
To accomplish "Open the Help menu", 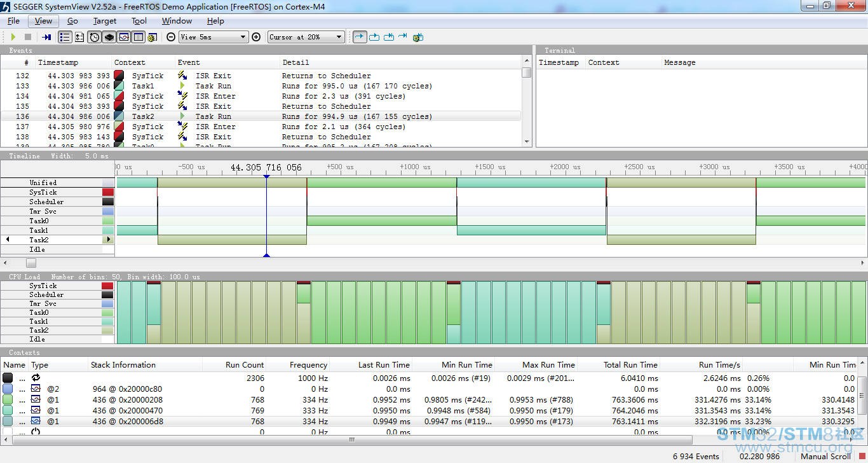I will click(215, 21).
